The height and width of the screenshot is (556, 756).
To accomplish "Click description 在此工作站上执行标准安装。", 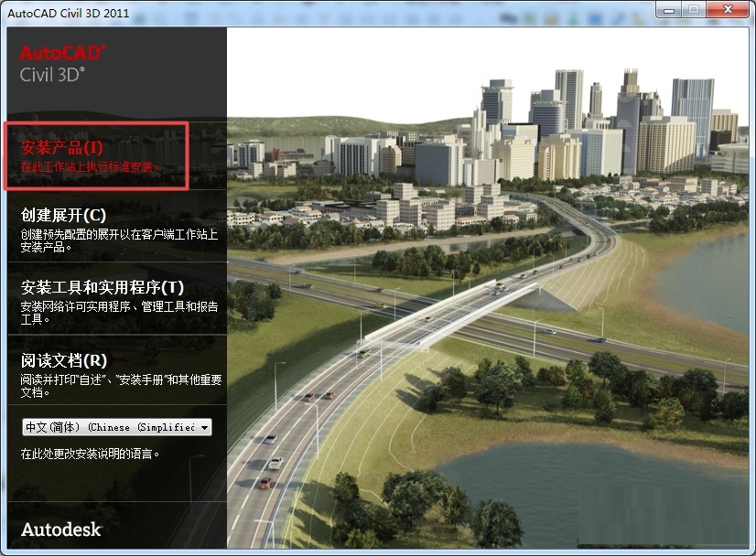I will (91, 166).
